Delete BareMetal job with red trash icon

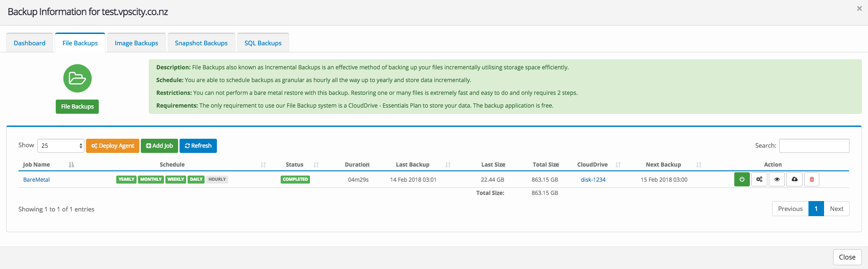(x=812, y=179)
